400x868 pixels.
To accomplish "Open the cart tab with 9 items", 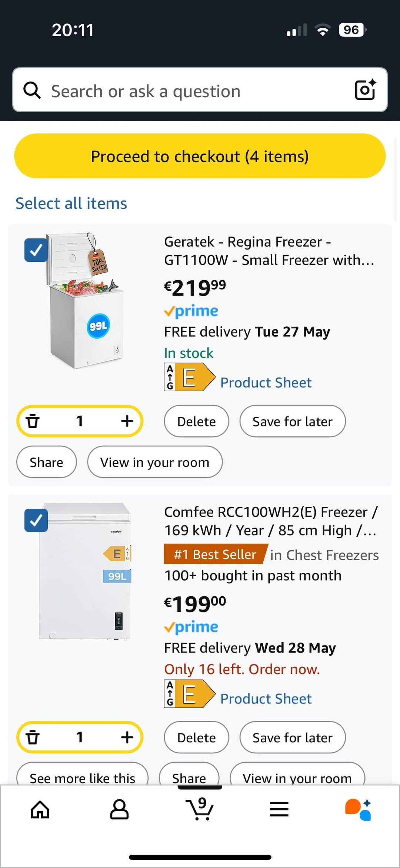I will point(200,809).
